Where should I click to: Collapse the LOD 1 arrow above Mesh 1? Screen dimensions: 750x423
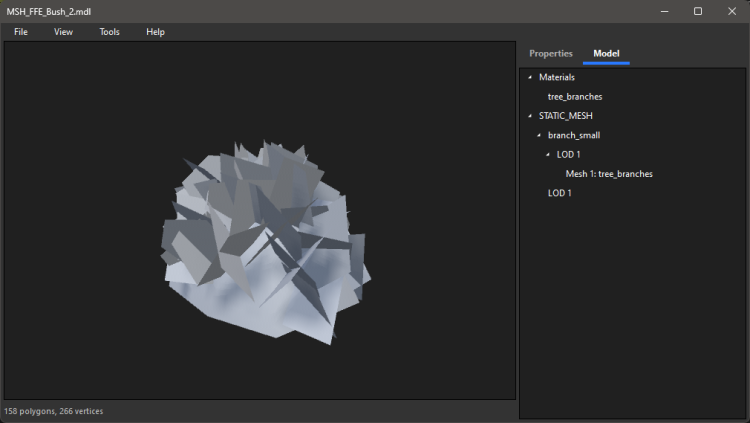point(548,154)
